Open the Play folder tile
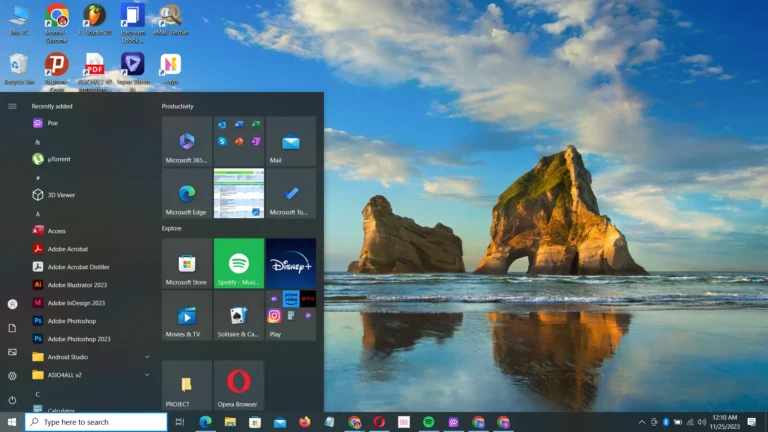This screenshot has width=768, height=432. pyautogui.click(x=291, y=315)
